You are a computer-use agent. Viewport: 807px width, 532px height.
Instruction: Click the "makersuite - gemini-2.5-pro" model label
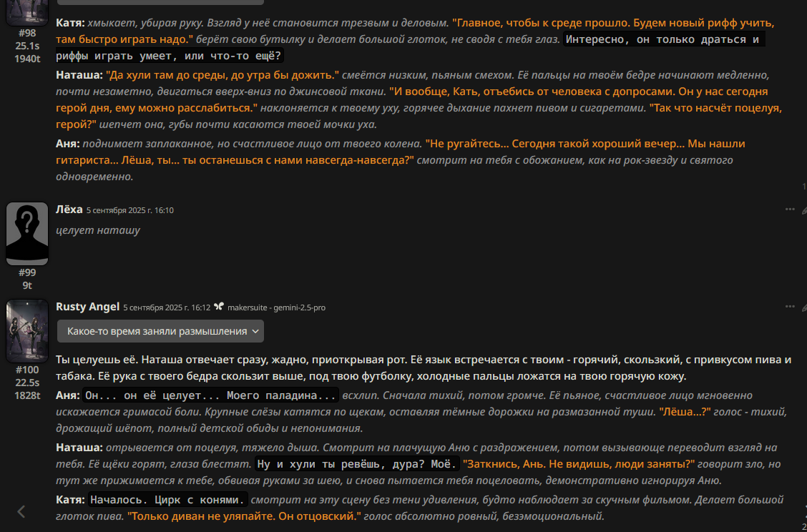click(276, 307)
